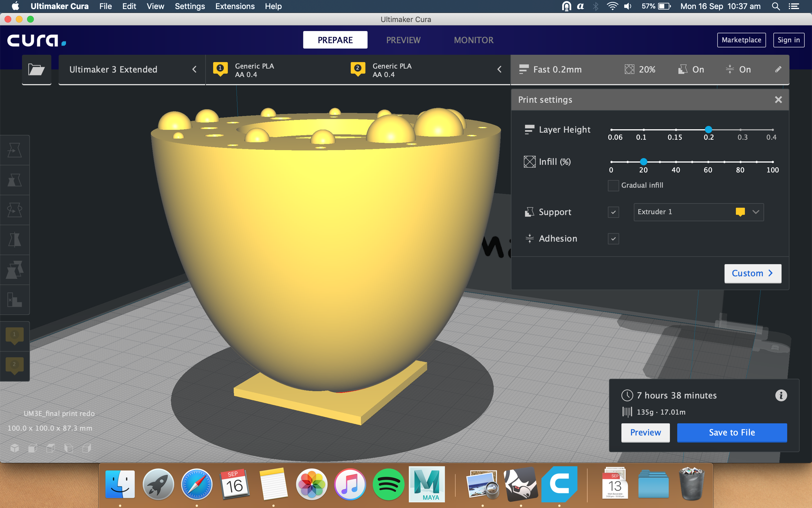Open the Help menu

click(x=273, y=6)
